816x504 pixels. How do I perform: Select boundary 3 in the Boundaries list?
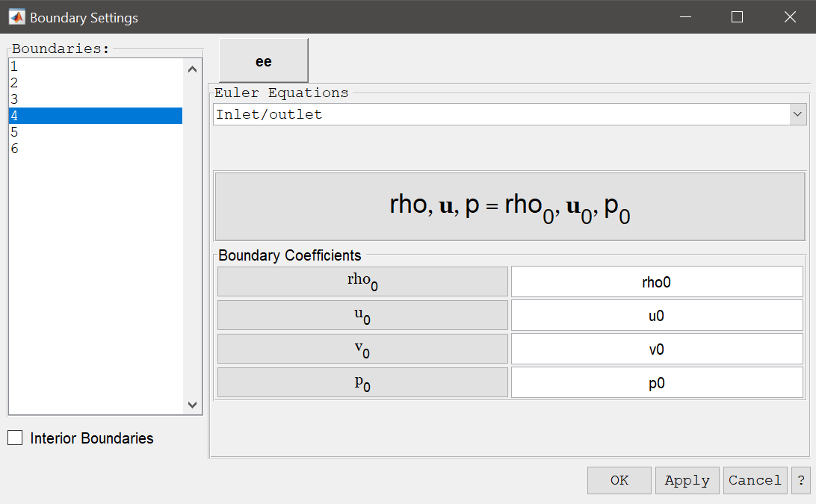[x=96, y=99]
